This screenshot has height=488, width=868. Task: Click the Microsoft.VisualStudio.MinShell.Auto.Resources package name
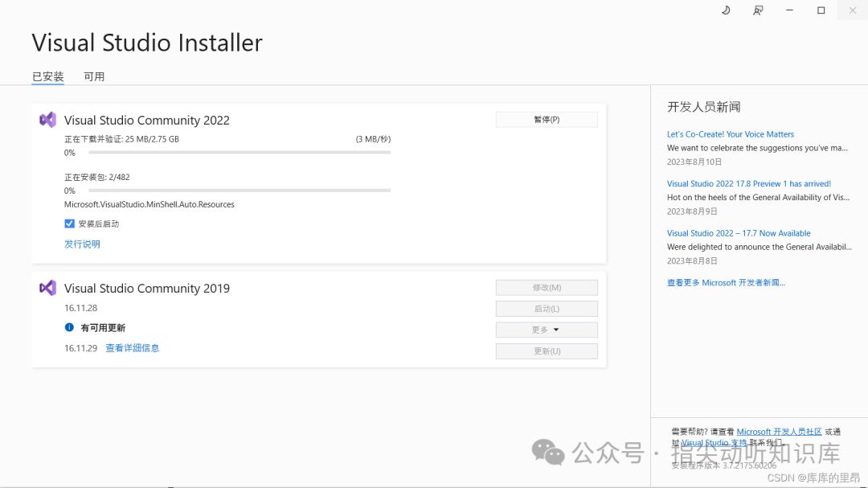[x=149, y=204]
